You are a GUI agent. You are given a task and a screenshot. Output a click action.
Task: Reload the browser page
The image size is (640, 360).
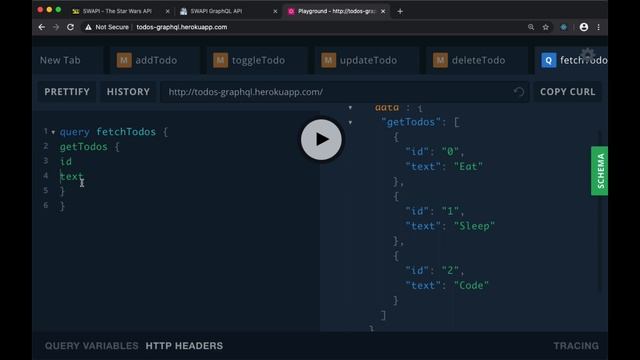tap(70, 27)
